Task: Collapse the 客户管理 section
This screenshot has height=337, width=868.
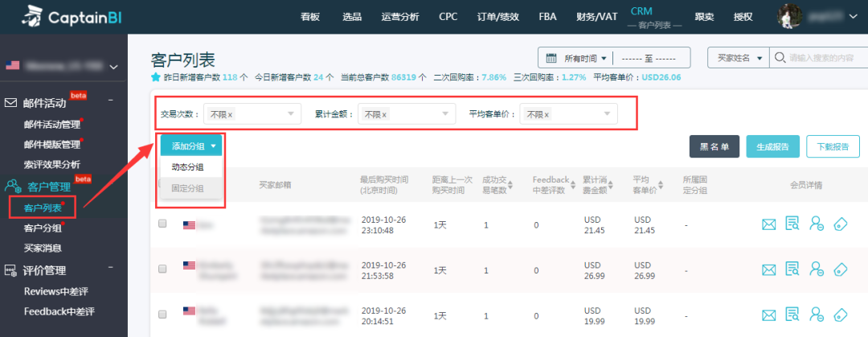Action: tap(111, 183)
